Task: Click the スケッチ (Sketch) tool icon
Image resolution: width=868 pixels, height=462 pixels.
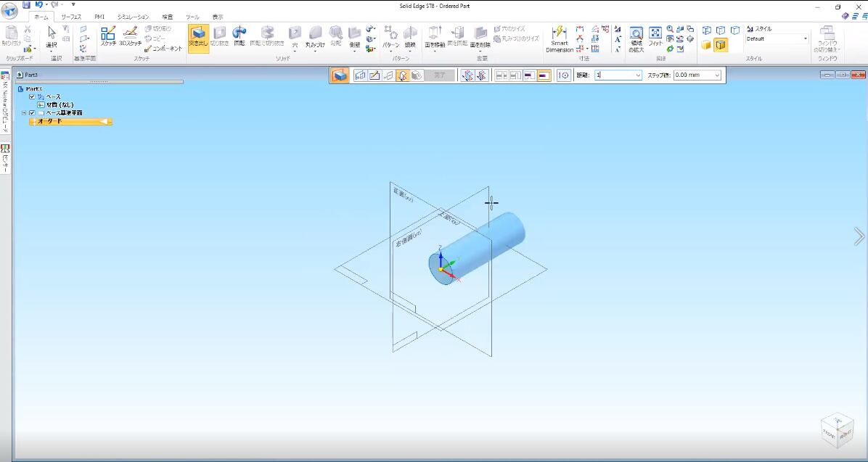Action: point(108,36)
